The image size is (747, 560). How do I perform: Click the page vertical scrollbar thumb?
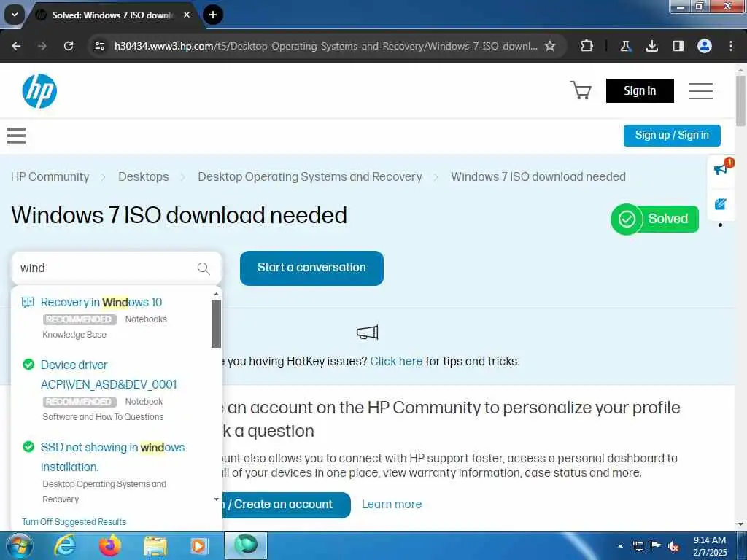(x=740, y=101)
